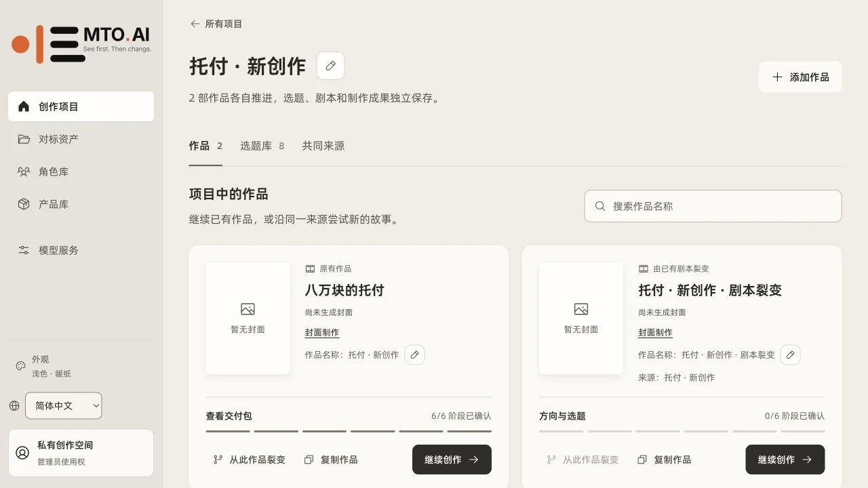Image resolution: width=868 pixels, height=488 pixels.
Task: Click 方向与选题 in 剧本裂变 card
Action: [562, 416]
